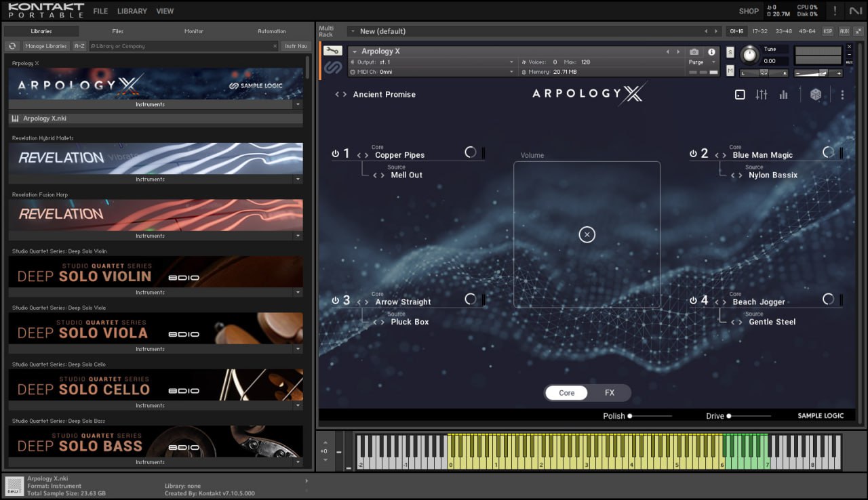Image resolution: width=868 pixels, height=500 pixels.
Task: Toggle A-Z library sorting
Action: pyautogui.click(x=79, y=46)
